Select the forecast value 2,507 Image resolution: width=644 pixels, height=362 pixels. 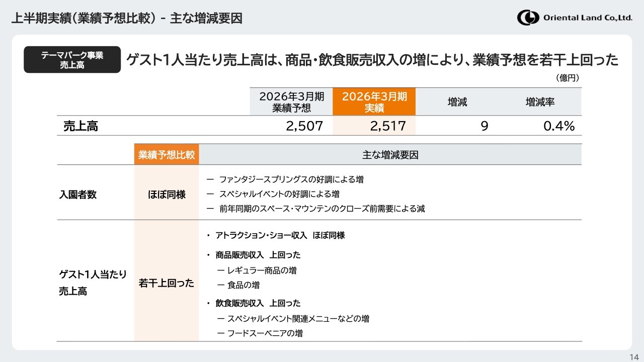coord(304,126)
